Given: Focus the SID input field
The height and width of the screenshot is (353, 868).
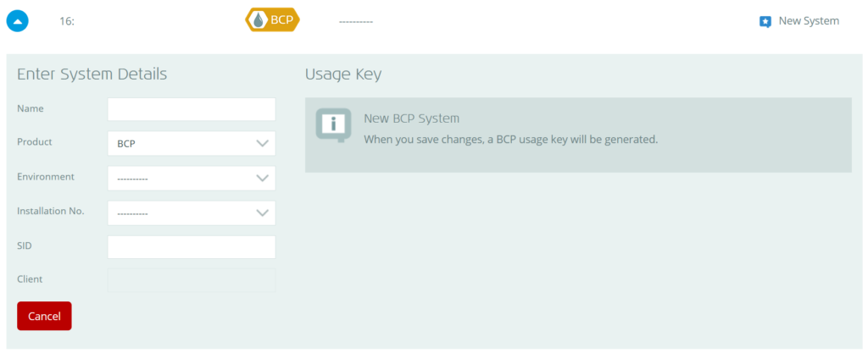Looking at the screenshot, I should click(x=192, y=247).
